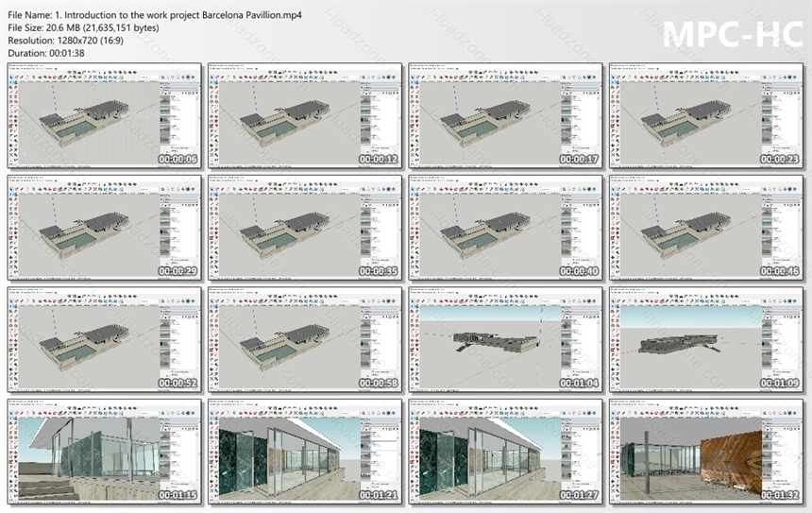Open the frame stamped 00:00:12
The height and width of the screenshot is (513, 812).
click(305, 115)
